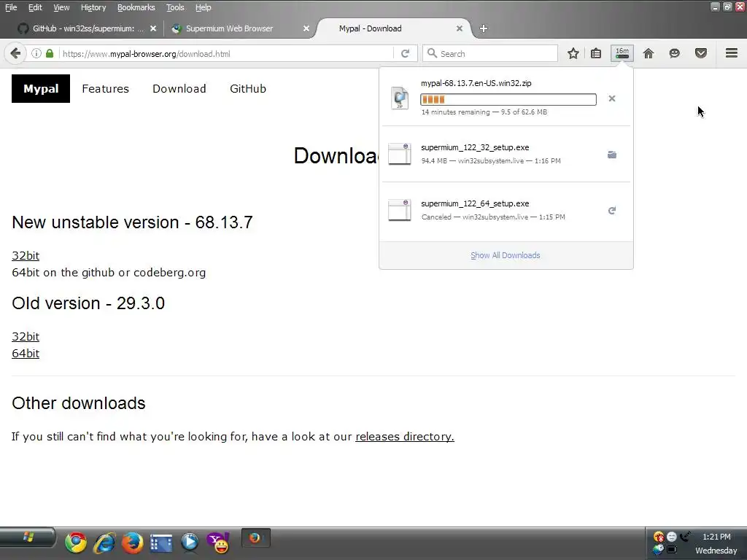Open the Help menu
The width and height of the screenshot is (747, 560).
204,7
